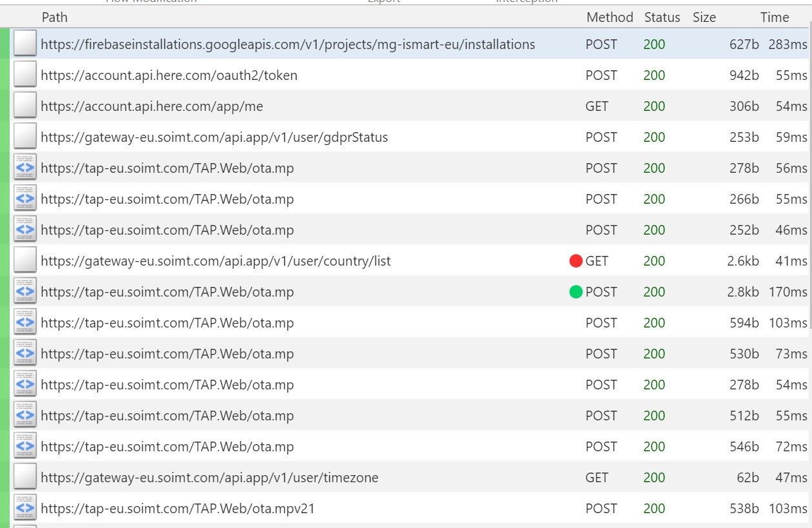The height and width of the screenshot is (528, 812).
Task: Sort flows by the Method column header
Action: point(610,17)
